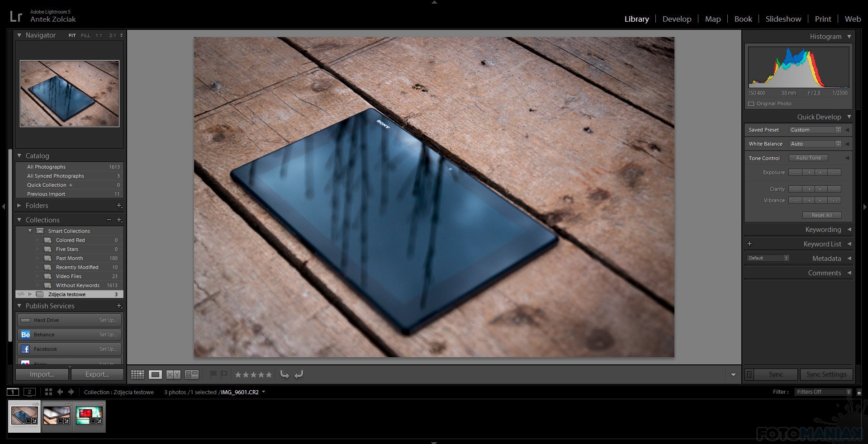Open the Filters Off dropdown
The image size is (868, 444).
(x=823, y=392)
